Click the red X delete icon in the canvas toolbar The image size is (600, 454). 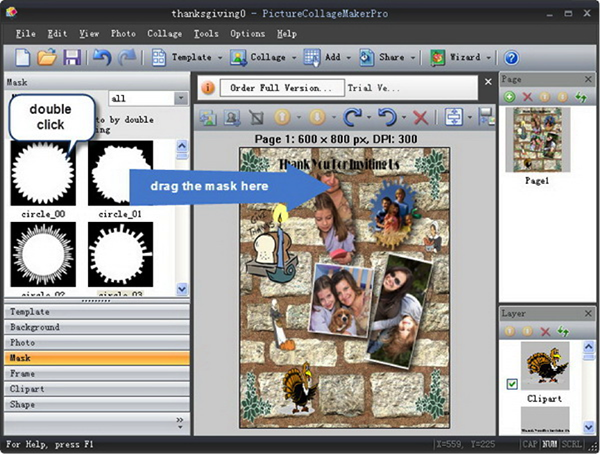pos(420,117)
